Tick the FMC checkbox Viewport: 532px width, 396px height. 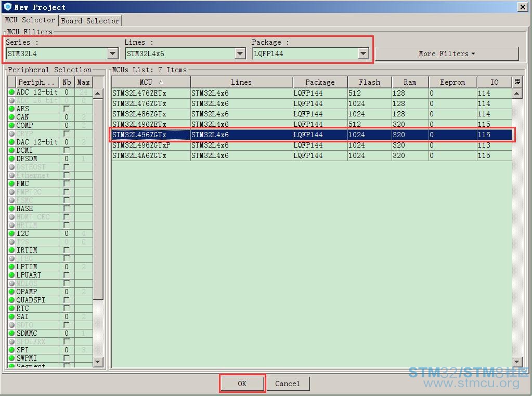point(67,183)
